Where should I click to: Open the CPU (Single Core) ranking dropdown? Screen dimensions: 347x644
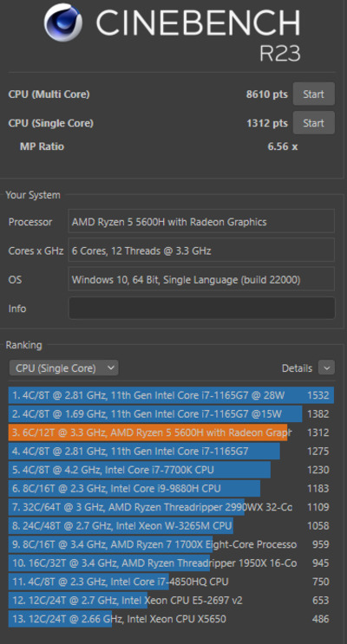click(x=63, y=368)
